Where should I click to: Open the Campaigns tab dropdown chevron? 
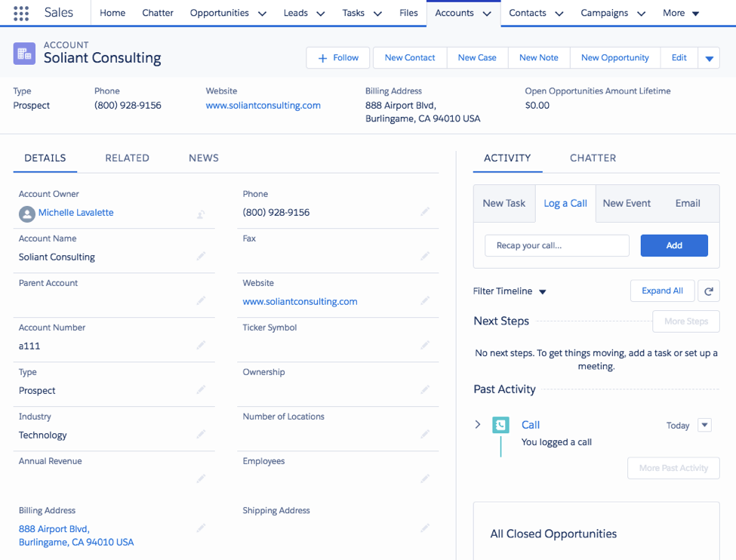pyautogui.click(x=641, y=14)
